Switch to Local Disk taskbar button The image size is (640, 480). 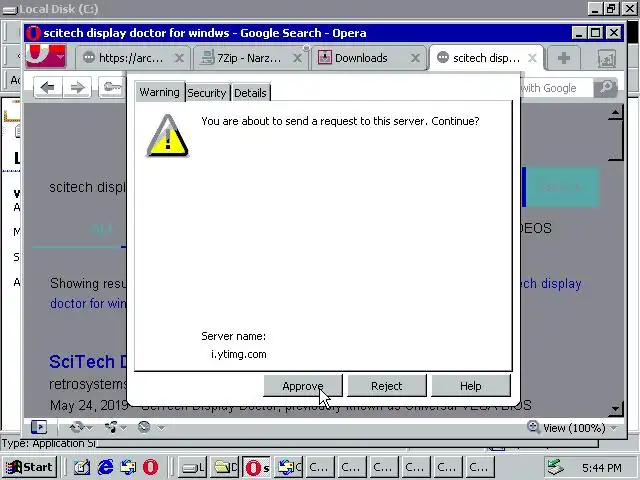click(x=193, y=467)
